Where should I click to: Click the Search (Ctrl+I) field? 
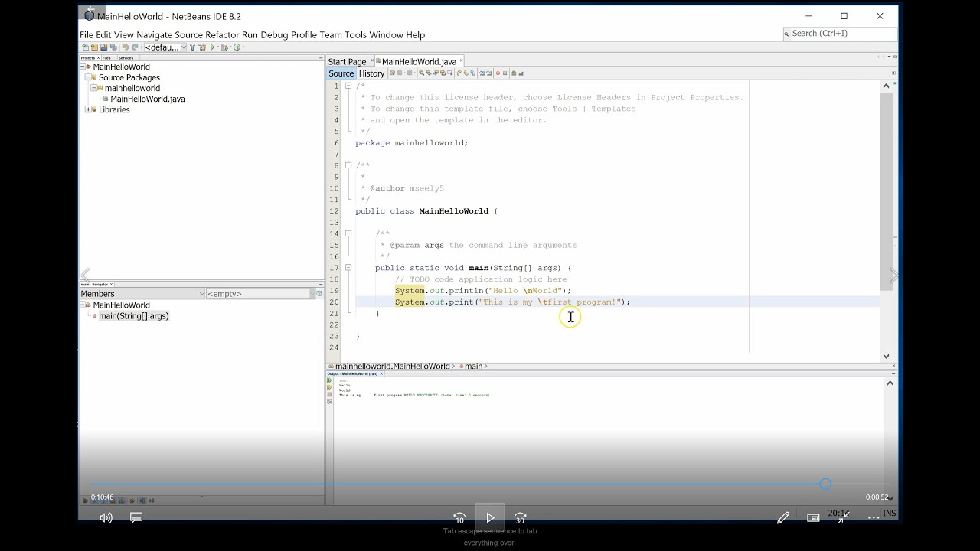click(840, 34)
